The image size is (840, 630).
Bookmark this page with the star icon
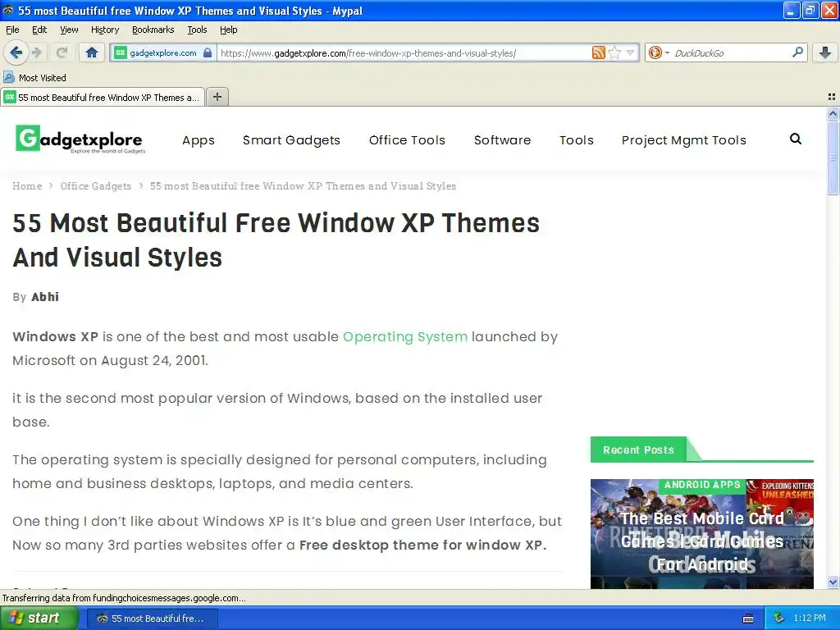614,52
